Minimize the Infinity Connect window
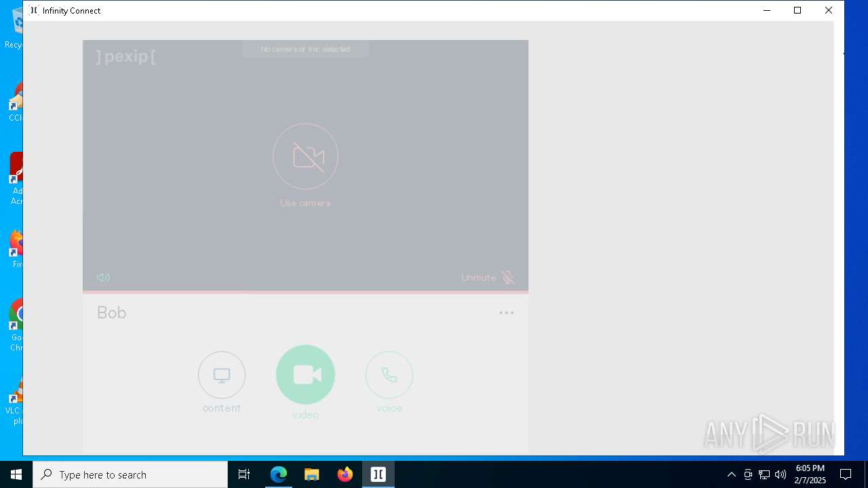 [767, 10]
